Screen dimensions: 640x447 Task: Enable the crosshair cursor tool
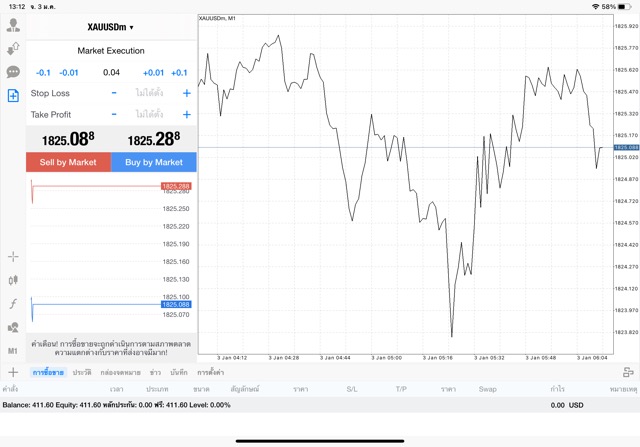(13, 257)
